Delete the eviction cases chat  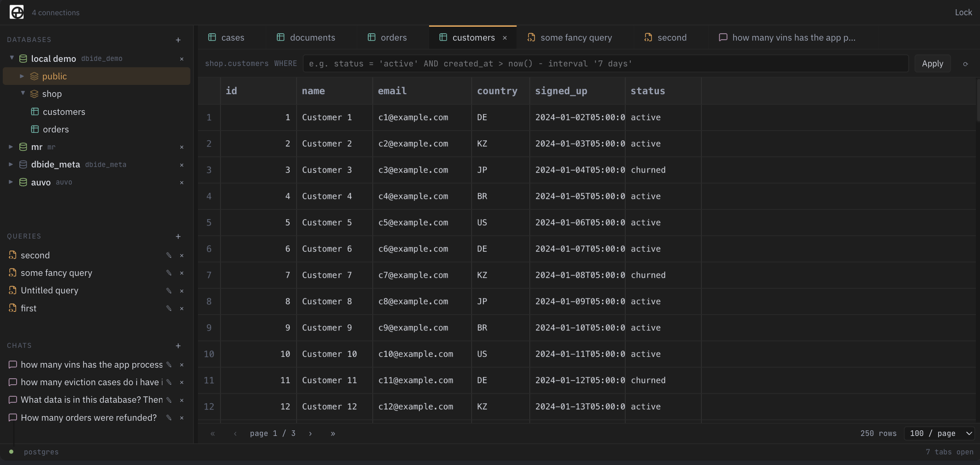pyautogui.click(x=182, y=382)
